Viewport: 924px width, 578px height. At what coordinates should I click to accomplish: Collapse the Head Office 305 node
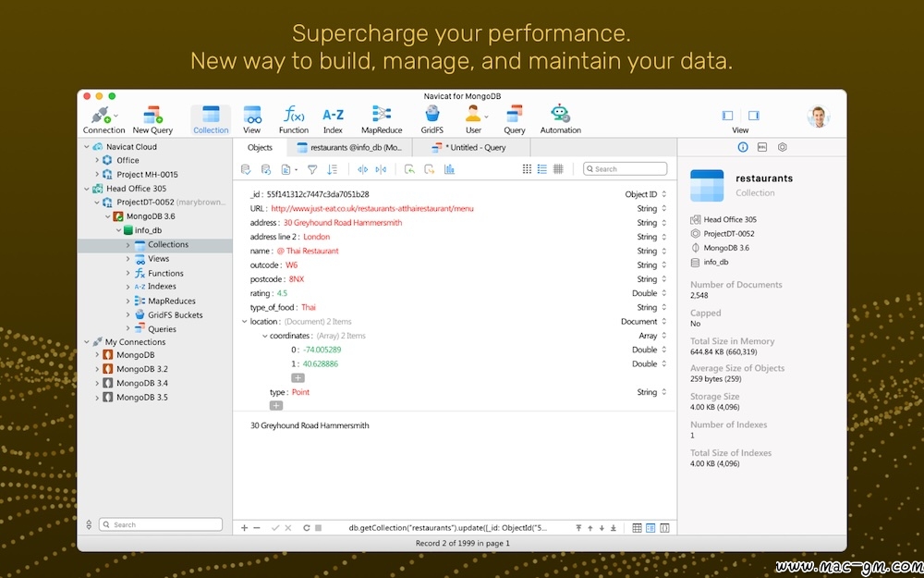tap(87, 189)
